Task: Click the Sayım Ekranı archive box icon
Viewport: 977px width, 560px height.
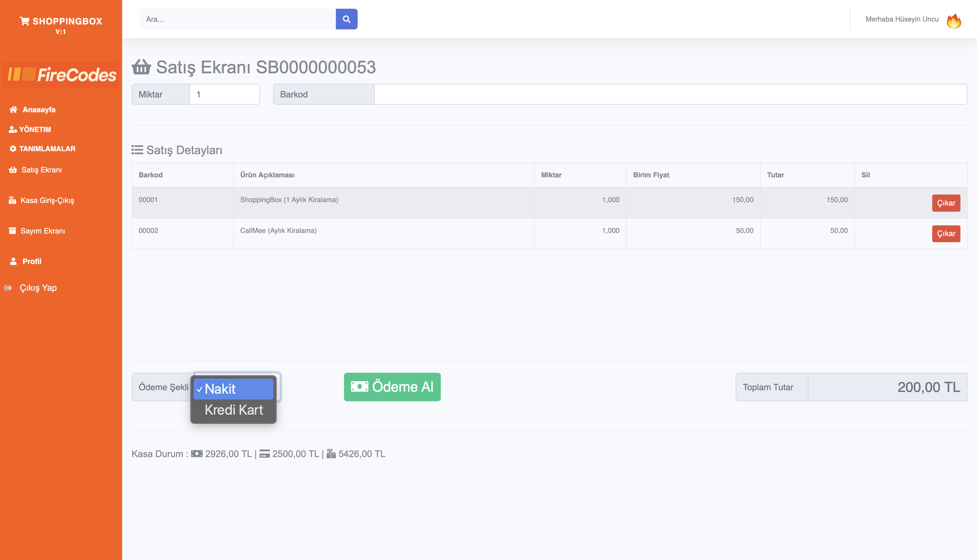Action: (13, 230)
